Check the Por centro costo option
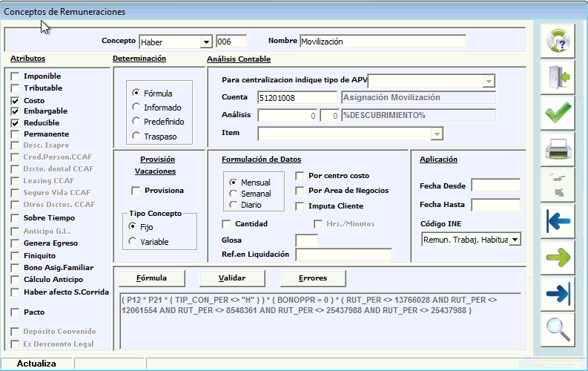The width and height of the screenshot is (588, 371). [300, 176]
